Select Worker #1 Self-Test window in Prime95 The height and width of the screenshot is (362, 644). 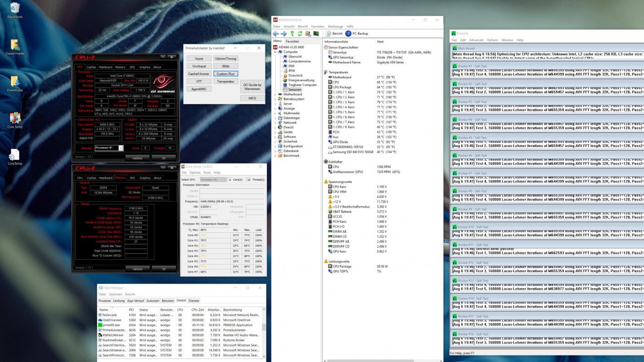coord(547,66)
